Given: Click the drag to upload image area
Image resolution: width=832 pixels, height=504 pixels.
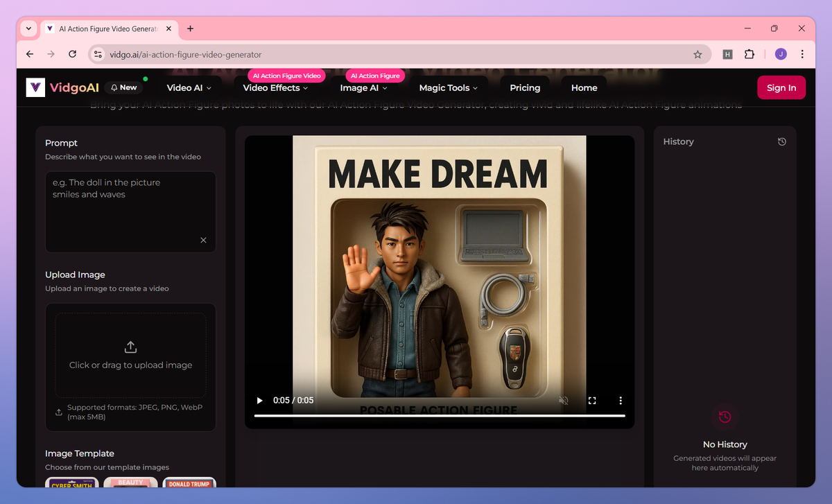Looking at the screenshot, I should [130, 355].
